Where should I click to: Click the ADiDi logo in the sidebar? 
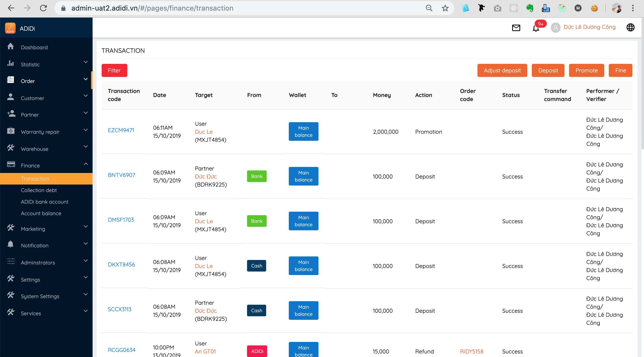(10, 28)
